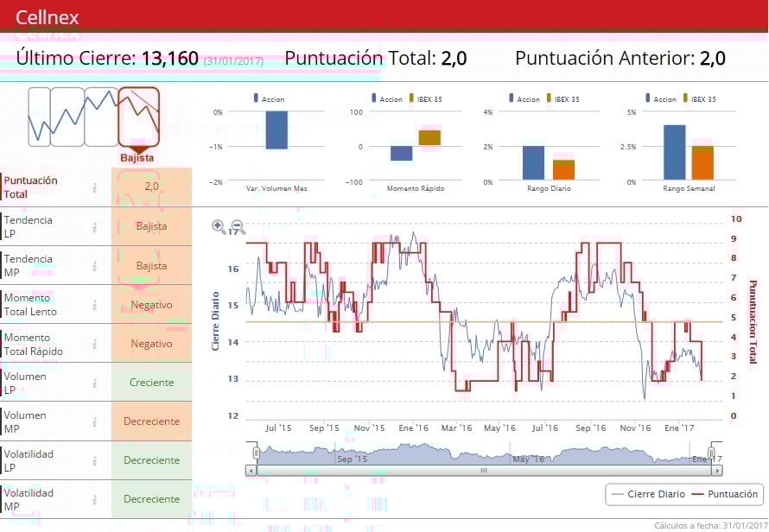Toggle Puntuación series in chart legend
The width and height of the screenshot is (769, 532).
click(724, 494)
